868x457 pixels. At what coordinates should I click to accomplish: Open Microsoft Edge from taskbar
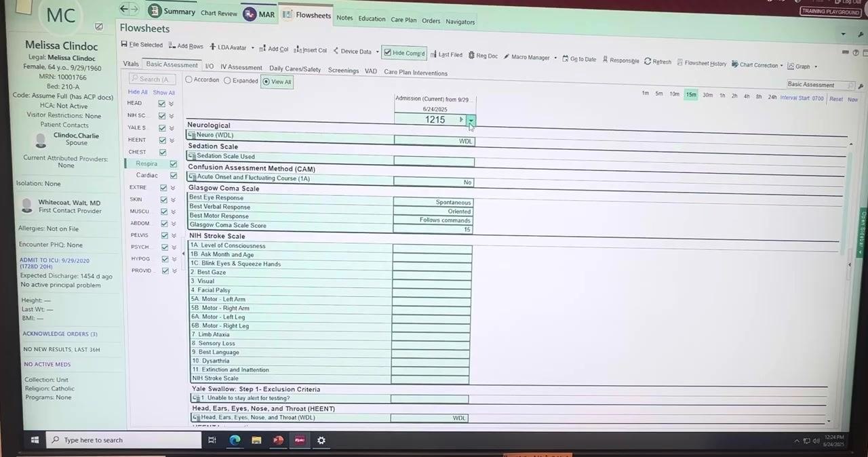(235, 440)
